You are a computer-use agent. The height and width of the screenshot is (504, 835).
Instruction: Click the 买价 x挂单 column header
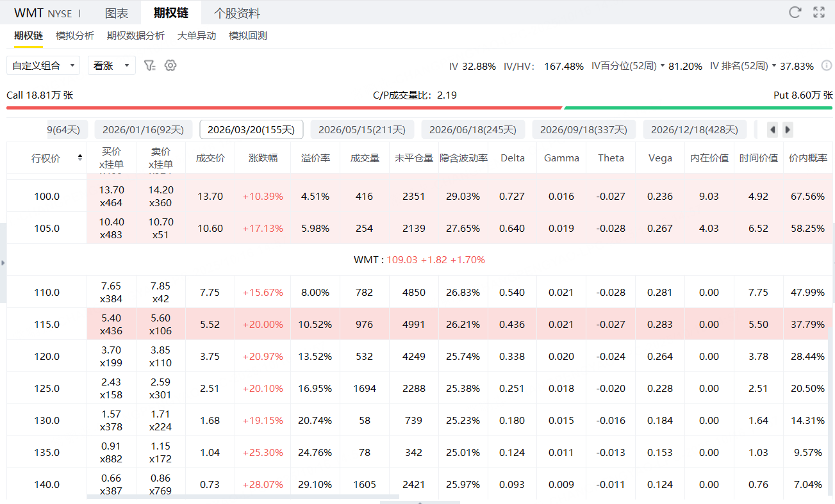(x=112, y=158)
